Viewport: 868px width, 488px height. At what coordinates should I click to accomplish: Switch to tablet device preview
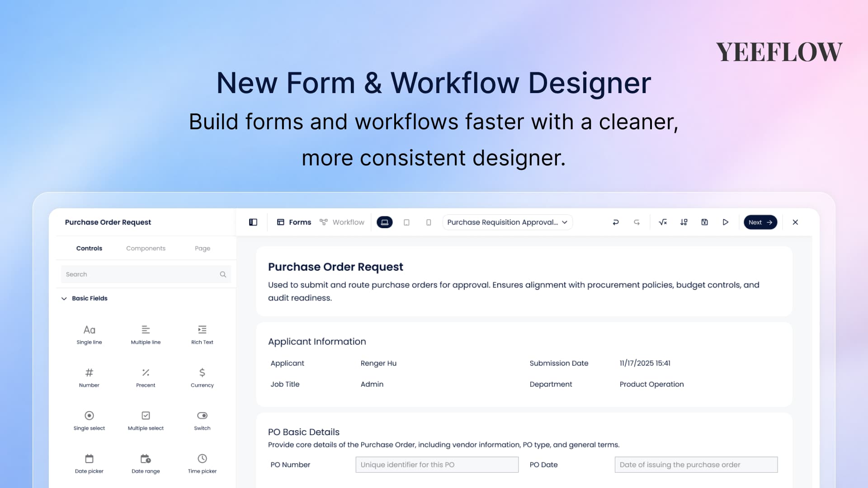coord(406,222)
